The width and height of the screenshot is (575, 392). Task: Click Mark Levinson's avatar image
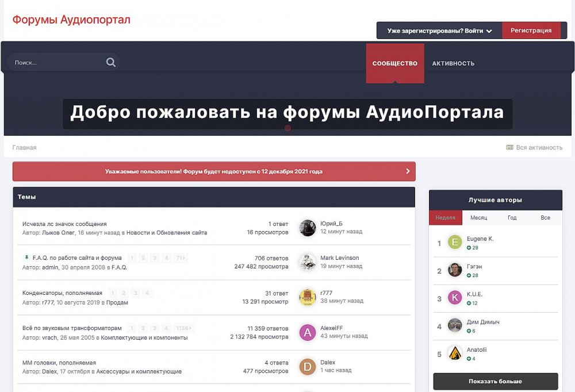308,262
